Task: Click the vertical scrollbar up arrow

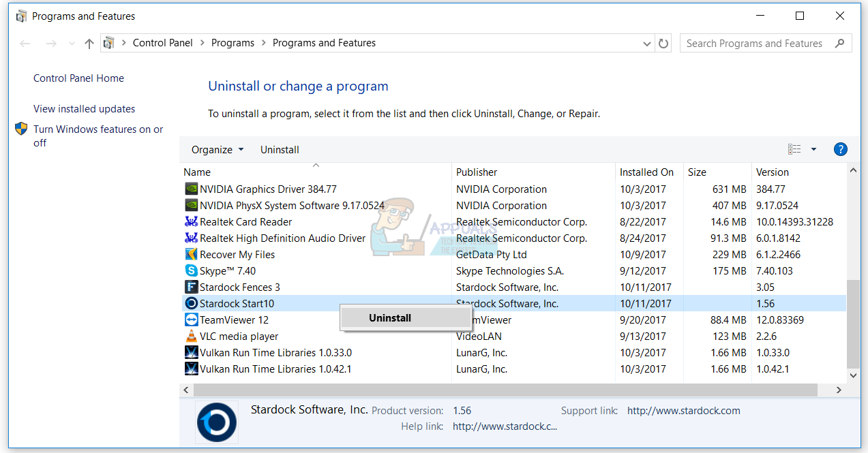Action: coord(853,171)
